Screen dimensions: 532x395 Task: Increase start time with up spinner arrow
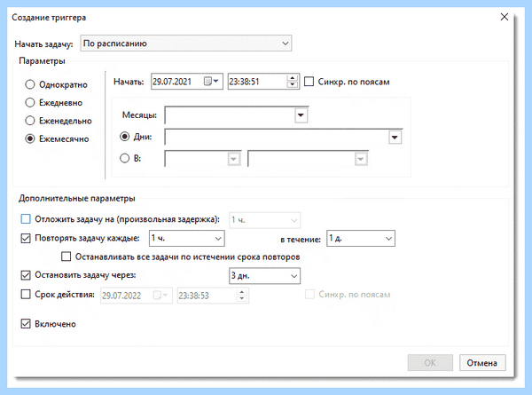coord(292,78)
